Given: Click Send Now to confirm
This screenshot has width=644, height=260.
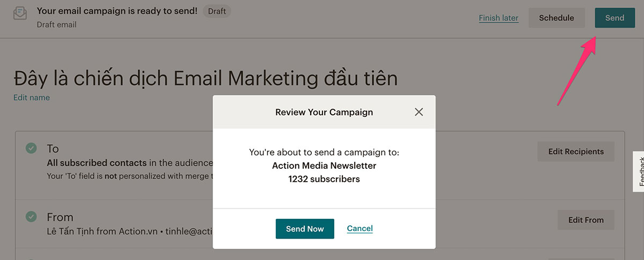Looking at the screenshot, I should pyautogui.click(x=305, y=229).
